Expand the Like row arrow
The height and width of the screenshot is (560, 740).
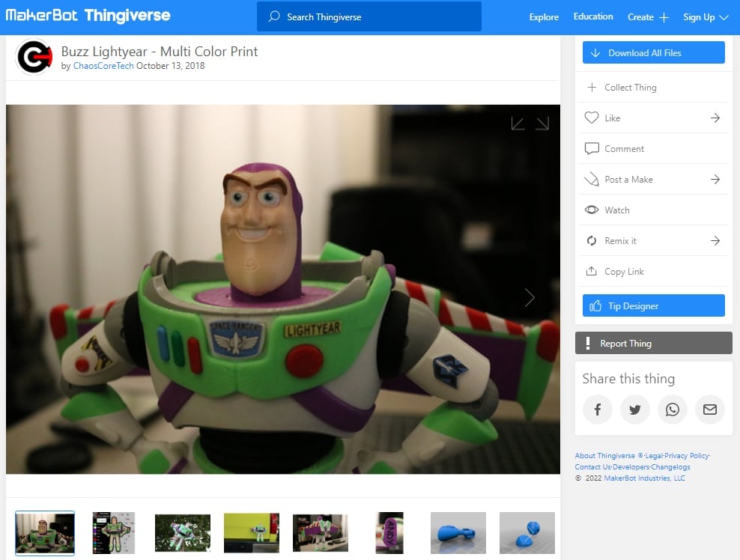[715, 118]
